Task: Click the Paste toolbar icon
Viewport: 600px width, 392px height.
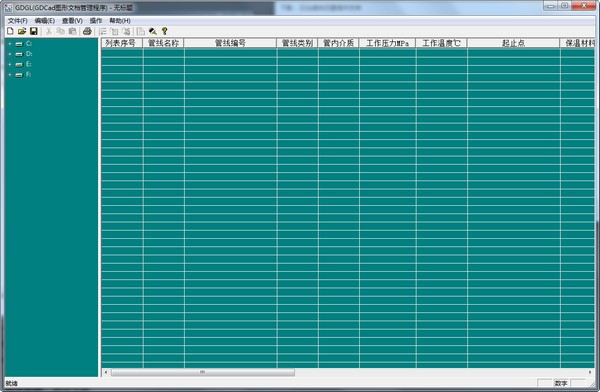Action: pos(72,31)
